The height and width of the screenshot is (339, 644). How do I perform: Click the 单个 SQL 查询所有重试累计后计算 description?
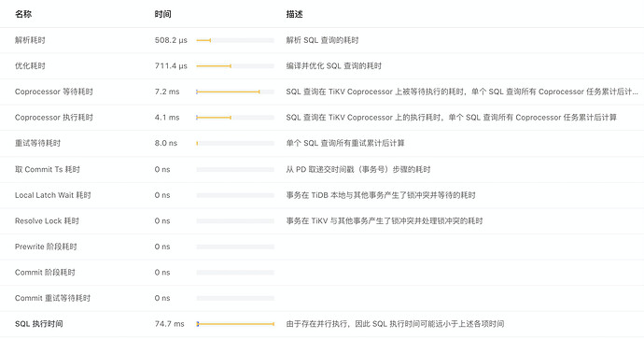[x=345, y=144]
